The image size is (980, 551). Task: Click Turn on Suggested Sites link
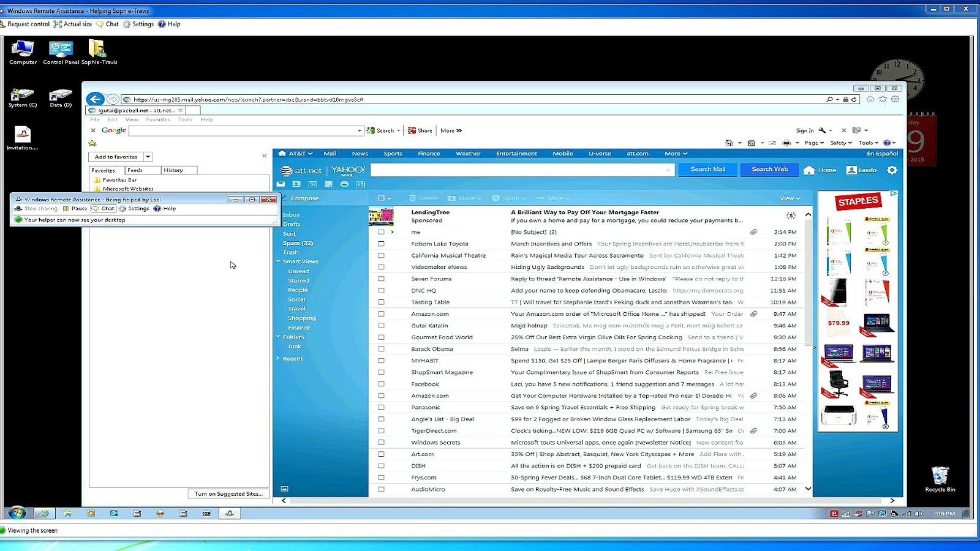[228, 493]
